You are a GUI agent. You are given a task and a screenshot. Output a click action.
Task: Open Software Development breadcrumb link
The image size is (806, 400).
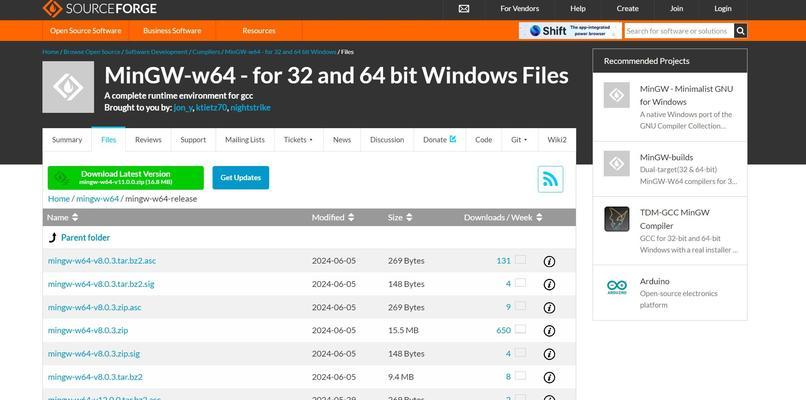click(156, 52)
